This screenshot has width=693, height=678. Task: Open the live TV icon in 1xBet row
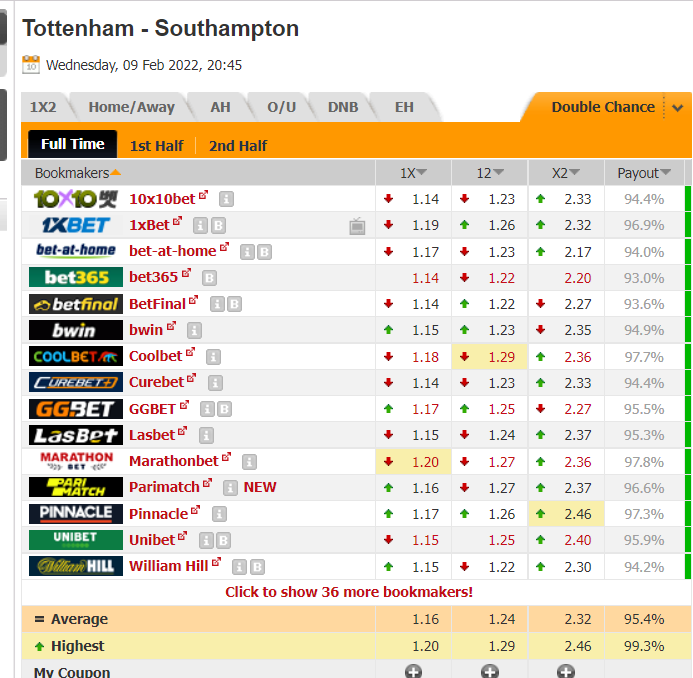point(357,226)
